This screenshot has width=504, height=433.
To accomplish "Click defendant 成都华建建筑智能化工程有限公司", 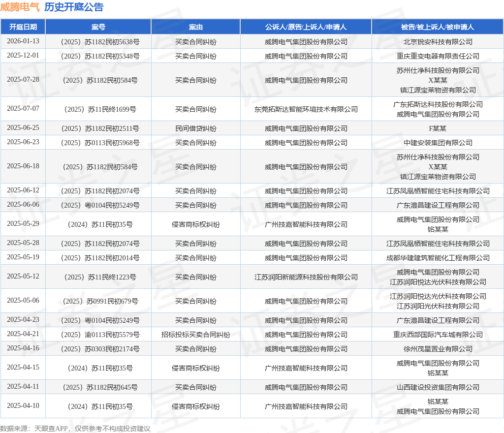I will (438, 258).
